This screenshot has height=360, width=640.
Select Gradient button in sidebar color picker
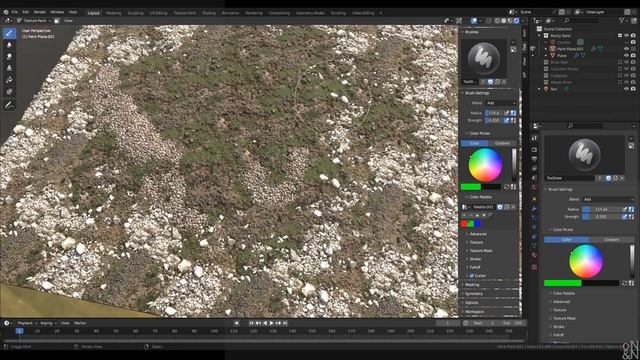point(502,143)
